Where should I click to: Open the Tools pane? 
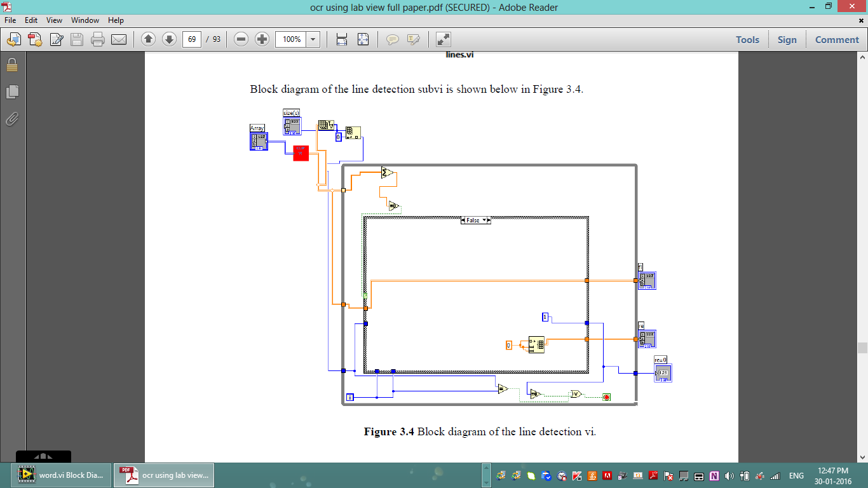(747, 39)
